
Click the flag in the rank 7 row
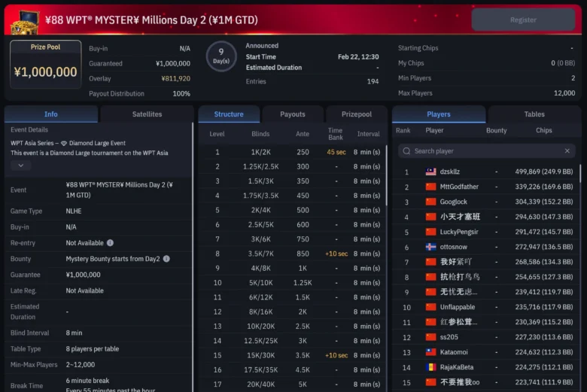click(431, 262)
